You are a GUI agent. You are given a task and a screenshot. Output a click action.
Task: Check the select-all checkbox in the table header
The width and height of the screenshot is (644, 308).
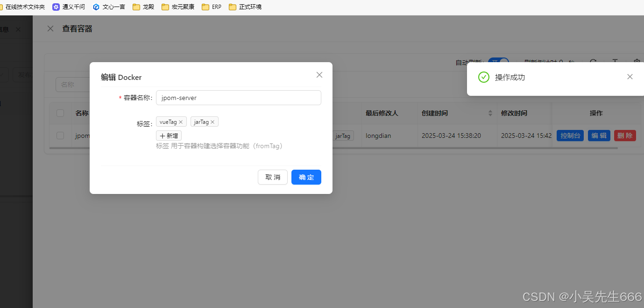pos(60,113)
